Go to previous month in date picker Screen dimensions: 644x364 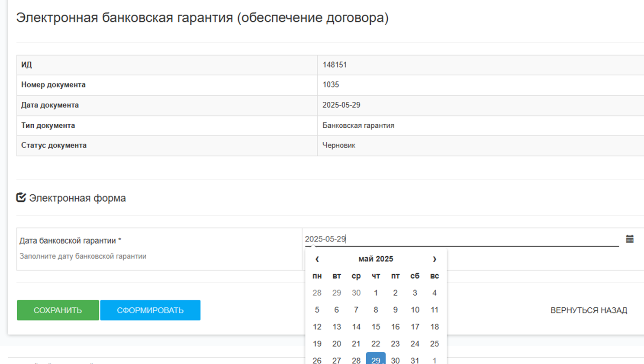pyautogui.click(x=317, y=259)
